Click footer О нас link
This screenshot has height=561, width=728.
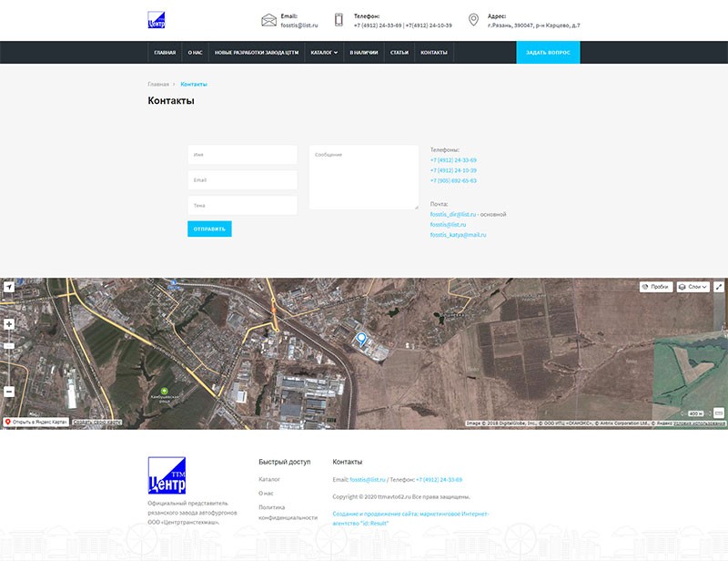point(266,493)
